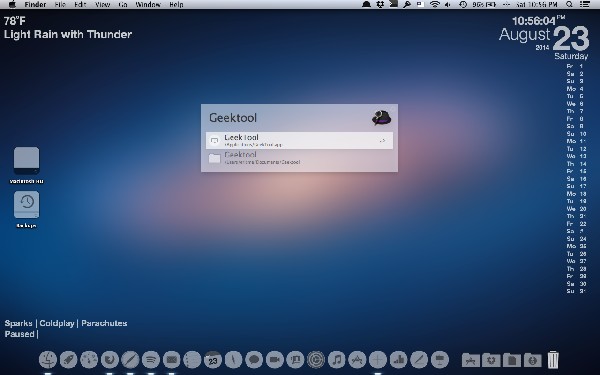This screenshot has height=375, width=600.
Task: Open the Apple menu
Action: pyautogui.click(x=12, y=4)
